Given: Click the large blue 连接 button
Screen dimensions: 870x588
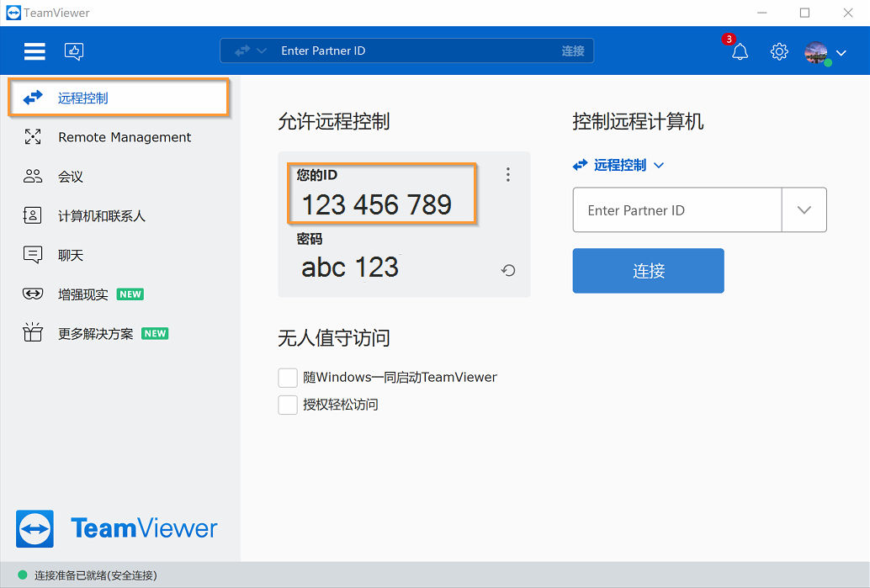Looking at the screenshot, I should click(648, 271).
